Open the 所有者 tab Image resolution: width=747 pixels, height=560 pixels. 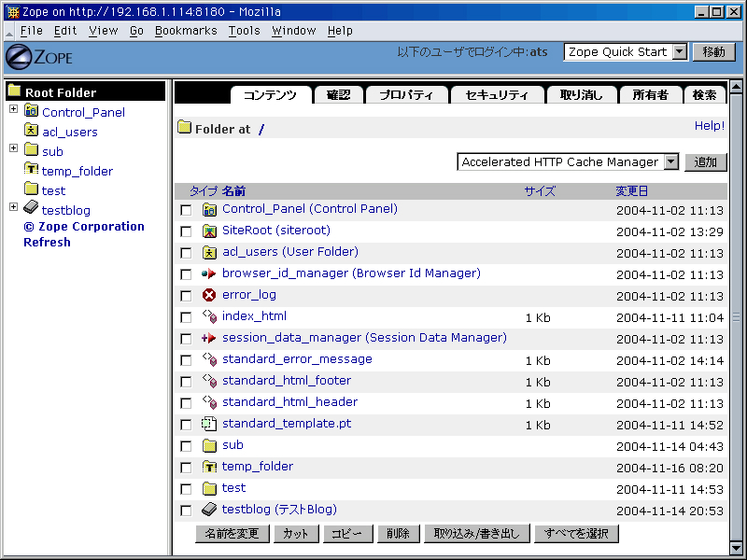[650, 95]
